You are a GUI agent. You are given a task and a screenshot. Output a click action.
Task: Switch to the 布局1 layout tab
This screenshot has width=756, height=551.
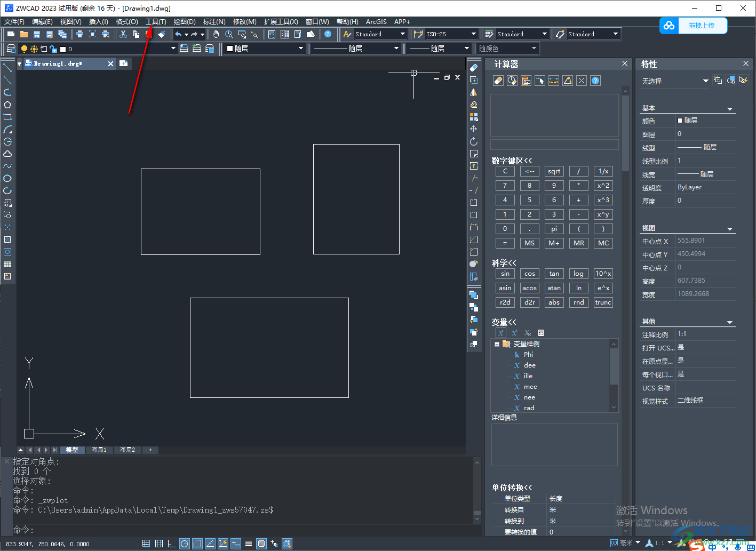(x=99, y=450)
